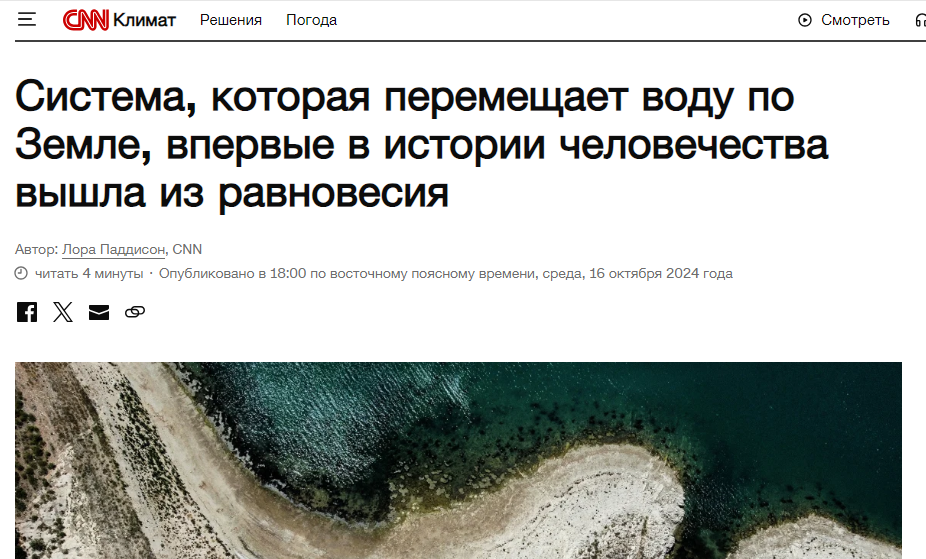This screenshot has width=926, height=559.
Task: Click the CNN logo
Action: pyautogui.click(x=85, y=20)
